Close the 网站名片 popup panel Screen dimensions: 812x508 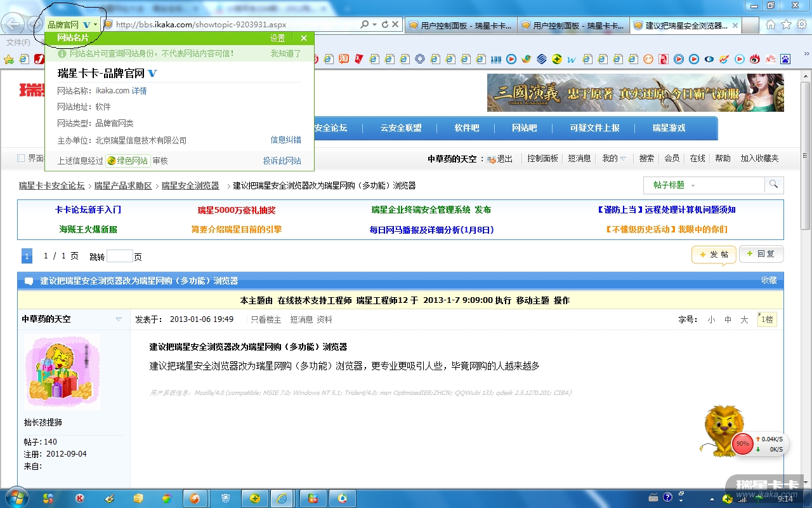[x=304, y=38]
